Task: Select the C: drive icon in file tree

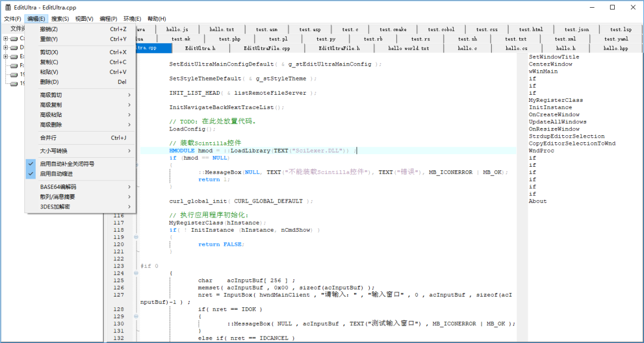Action: (14, 39)
